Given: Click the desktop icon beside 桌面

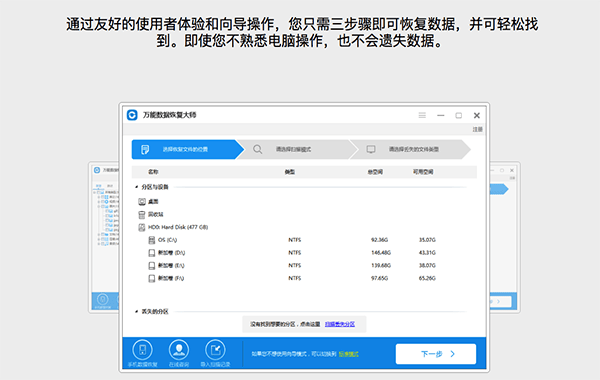Looking at the screenshot, I should (142, 201).
